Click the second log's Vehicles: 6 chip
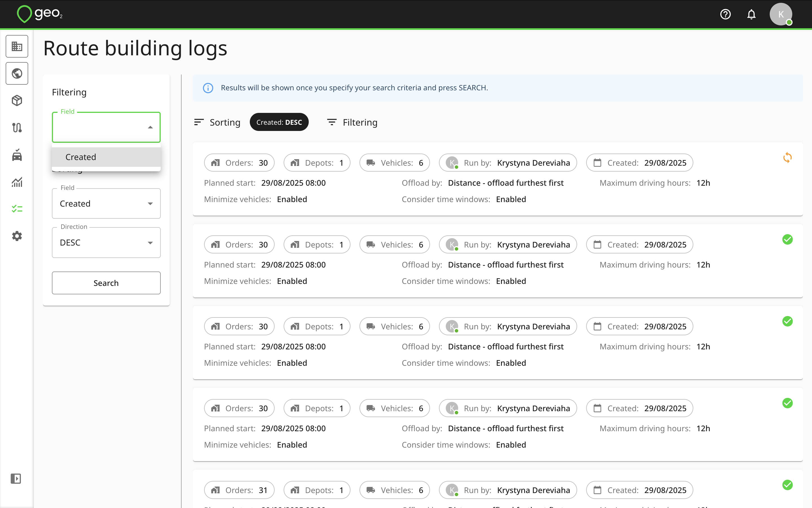The height and width of the screenshot is (508, 812). click(x=395, y=245)
